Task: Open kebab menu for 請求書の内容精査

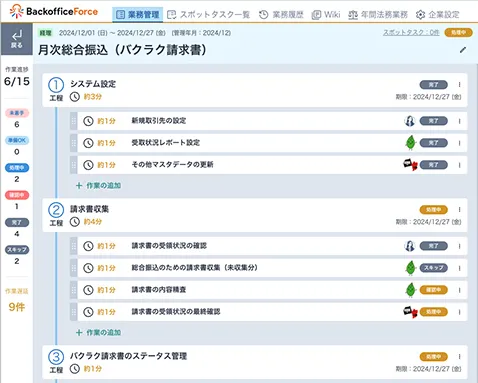Action: pyautogui.click(x=459, y=290)
